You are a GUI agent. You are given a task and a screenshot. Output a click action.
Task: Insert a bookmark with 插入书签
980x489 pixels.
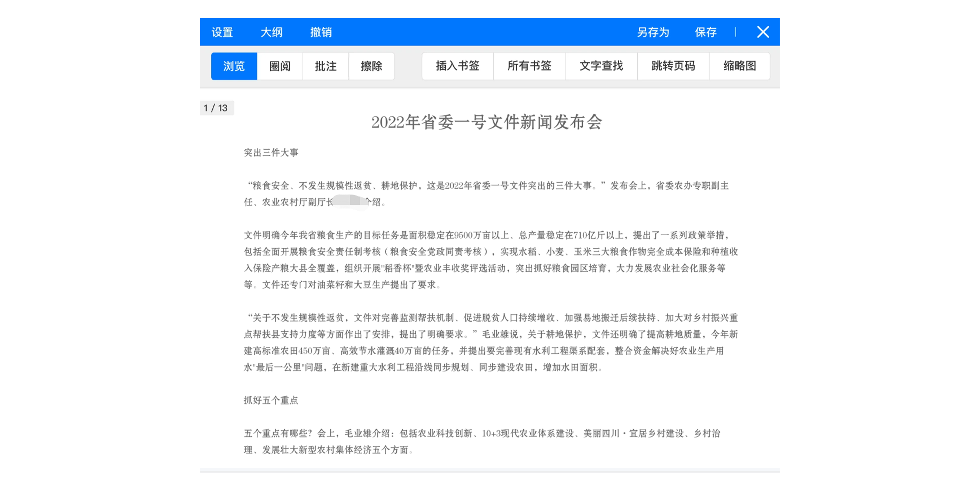tap(457, 66)
